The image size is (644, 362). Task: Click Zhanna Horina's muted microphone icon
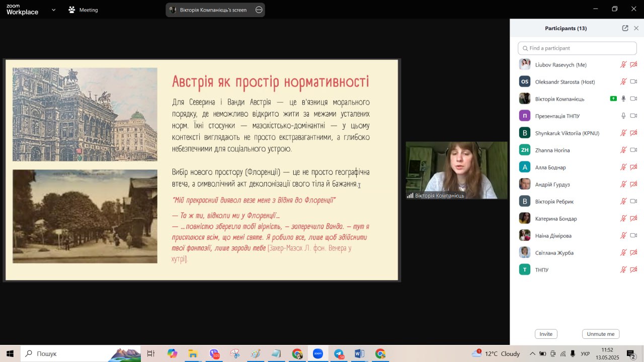[x=623, y=150]
